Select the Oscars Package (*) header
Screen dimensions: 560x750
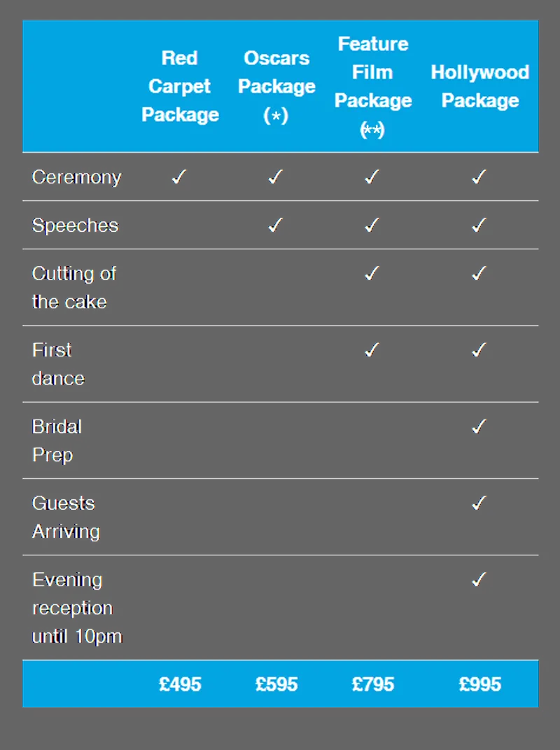pyautogui.click(x=276, y=87)
